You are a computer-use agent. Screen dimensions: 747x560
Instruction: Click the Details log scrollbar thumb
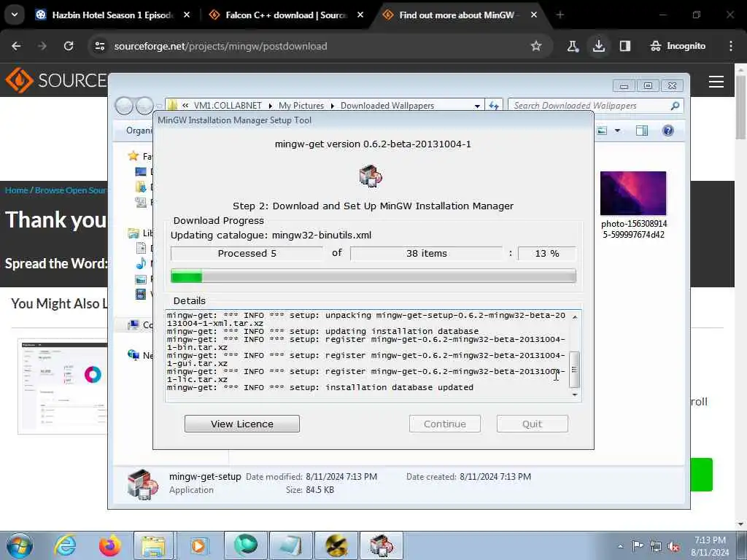(x=575, y=370)
